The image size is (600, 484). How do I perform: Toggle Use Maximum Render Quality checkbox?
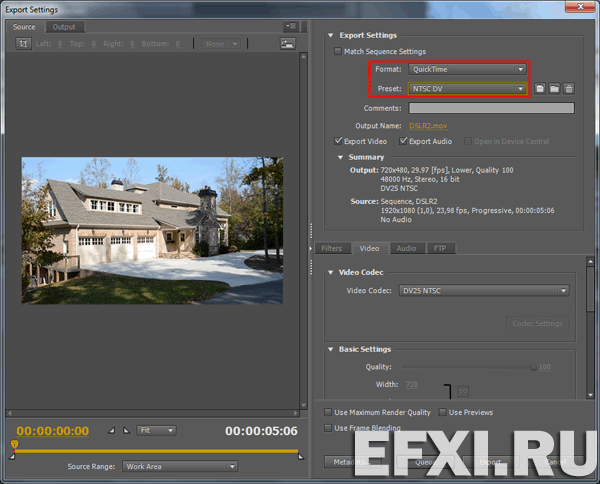coord(329,412)
